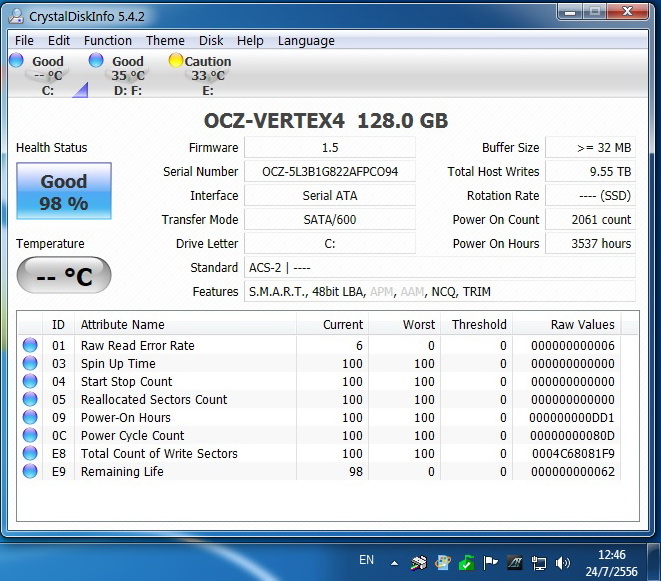This screenshot has width=661, height=581.
Task: Open the Language menu
Action: point(306,40)
